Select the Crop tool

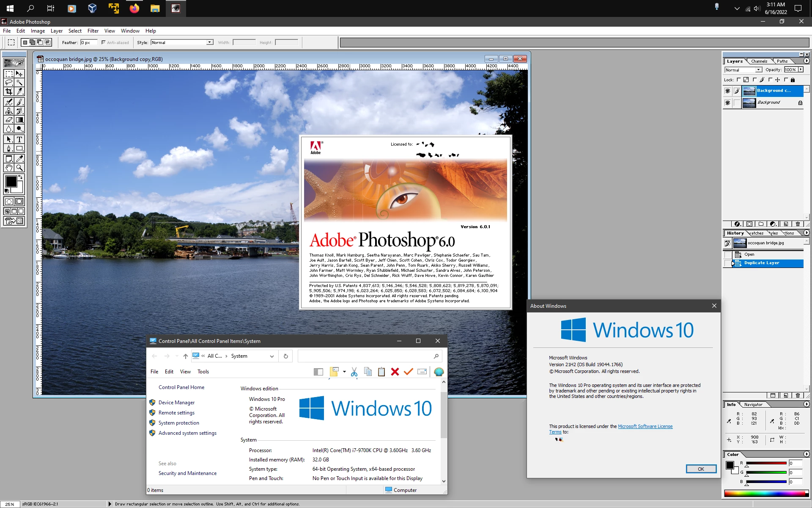pyautogui.click(x=9, y=91)
